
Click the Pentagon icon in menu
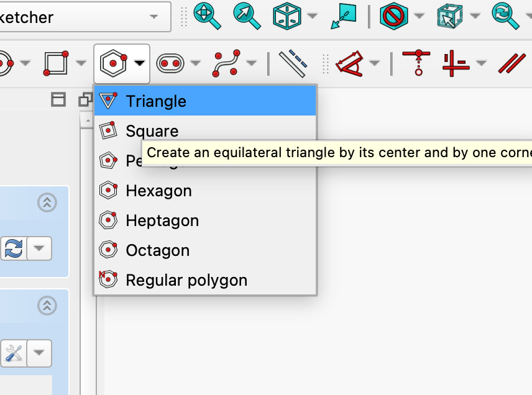click(x=108, y=160)
